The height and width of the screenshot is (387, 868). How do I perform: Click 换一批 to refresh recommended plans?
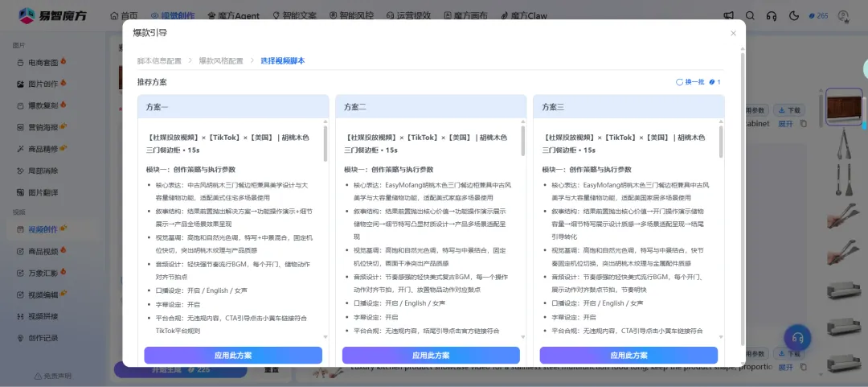(694, 82)
